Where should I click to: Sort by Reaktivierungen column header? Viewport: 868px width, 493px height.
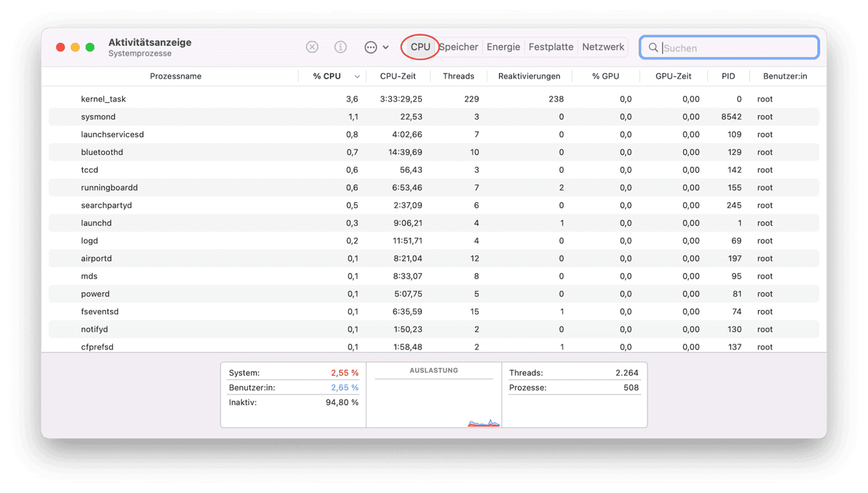pyautogui.click(x=529, y=76)
